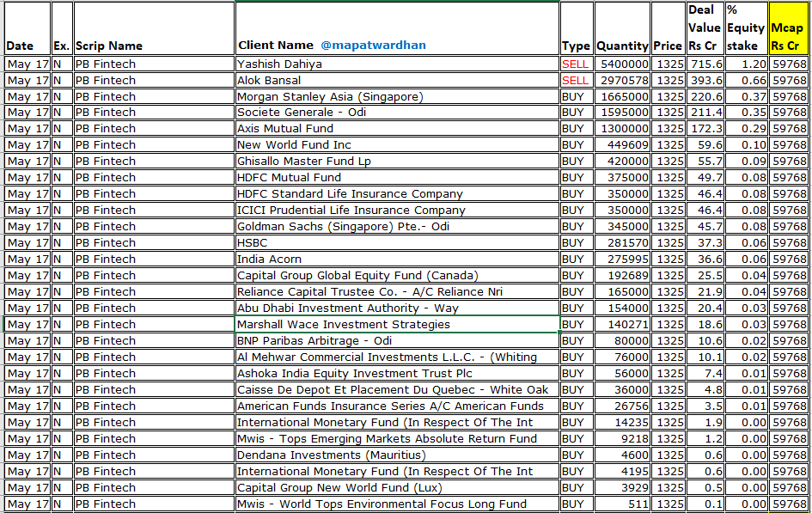Select the Dendana Investments (Mauritius) cell
The image size is (812, 513).
coord(397,455)
